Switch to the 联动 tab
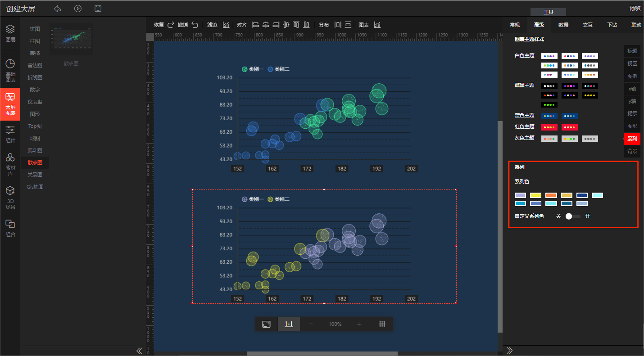Screen dimensions: 644x356 (636, 25)
